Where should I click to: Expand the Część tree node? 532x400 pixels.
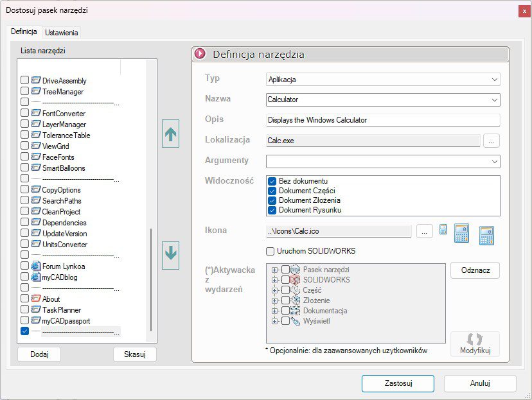[274, 290]
